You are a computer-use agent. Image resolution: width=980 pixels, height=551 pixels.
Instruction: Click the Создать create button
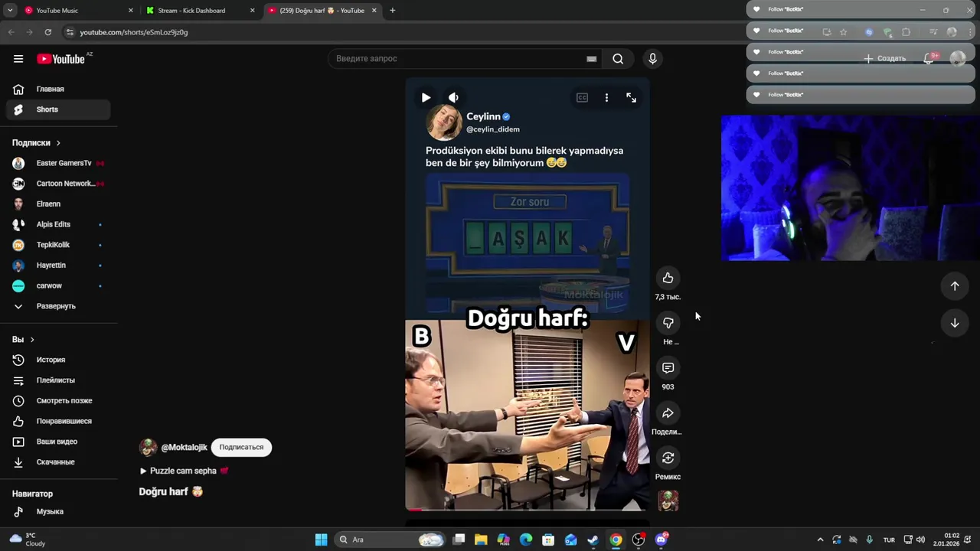click(885, 59)
